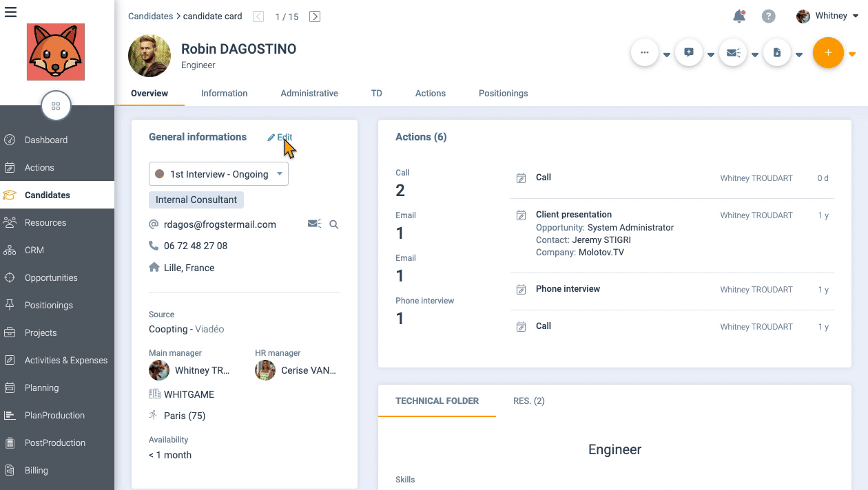Expand the arrow next to orange plus button
Viewport: 868px width, 490px height.
click(x=852, y=54)
